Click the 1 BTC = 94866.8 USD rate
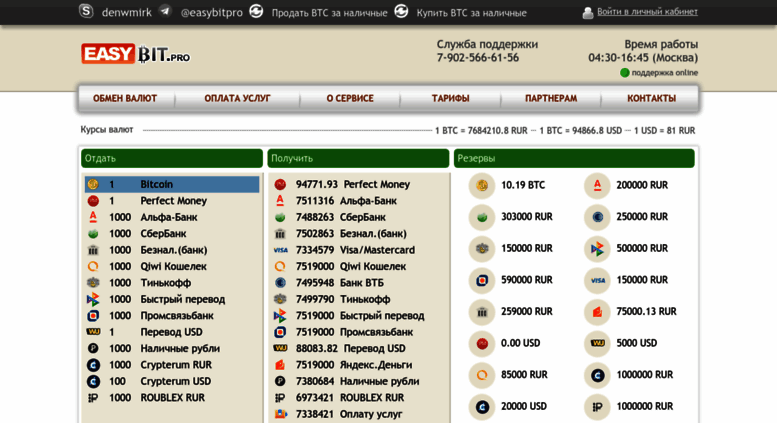Screen dimensions: 777x423 click(x=581, y=131)
